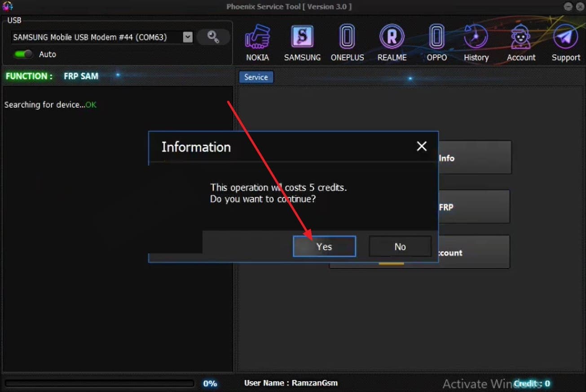The image size is (586, 392).
Task: Open the NOKIA brand section
Action: pyautogui.click(x=257, y=43)
